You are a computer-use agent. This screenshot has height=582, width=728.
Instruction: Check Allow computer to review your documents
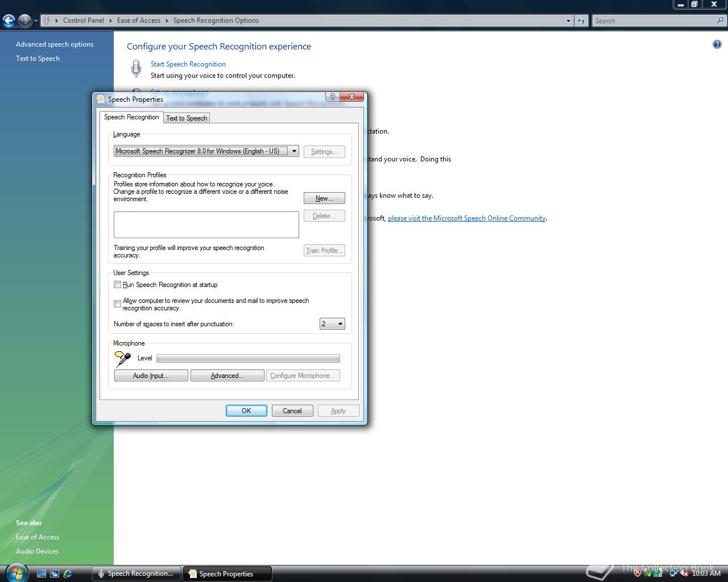click(x=118, y=304)
